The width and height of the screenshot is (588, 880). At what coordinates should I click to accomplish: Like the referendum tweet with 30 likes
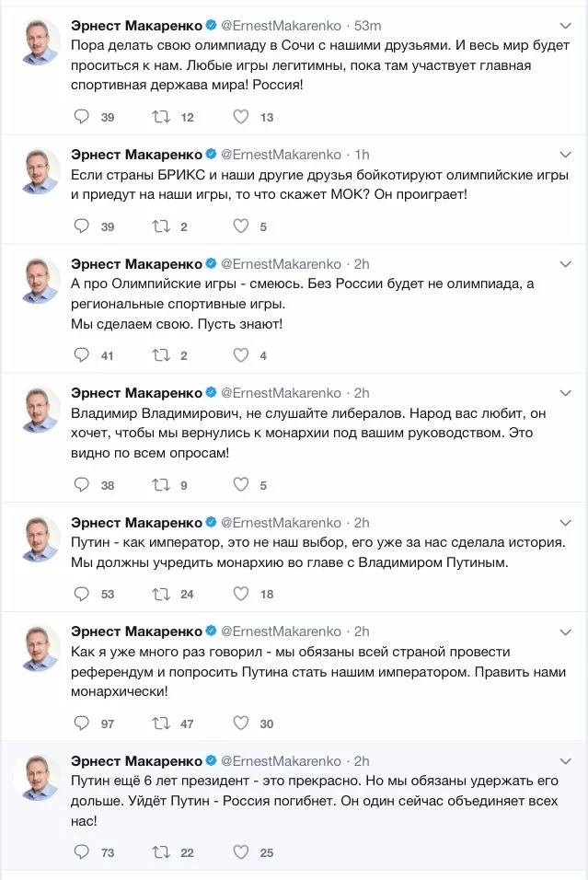(241, 724)
